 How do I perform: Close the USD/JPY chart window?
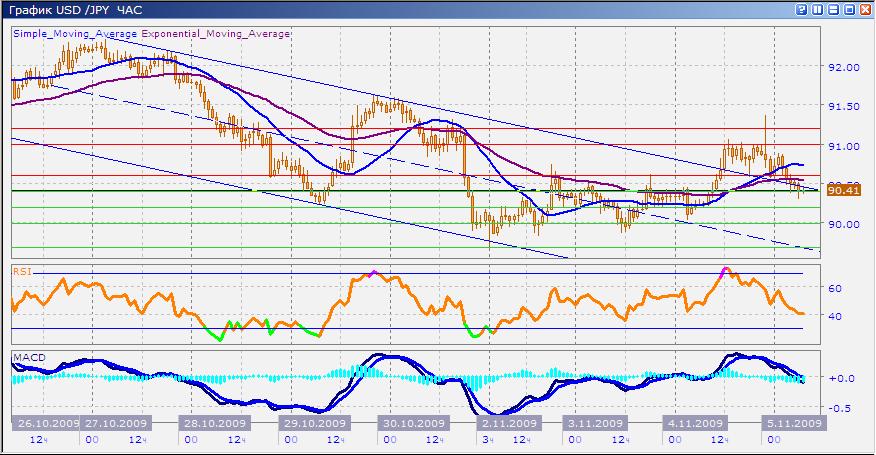(x=865, y=9)
